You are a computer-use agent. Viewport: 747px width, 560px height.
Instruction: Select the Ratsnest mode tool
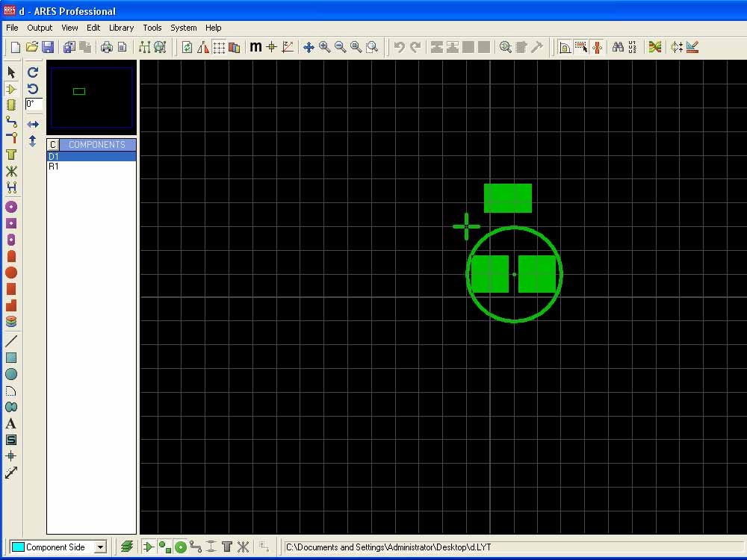[x=11, y=171]
